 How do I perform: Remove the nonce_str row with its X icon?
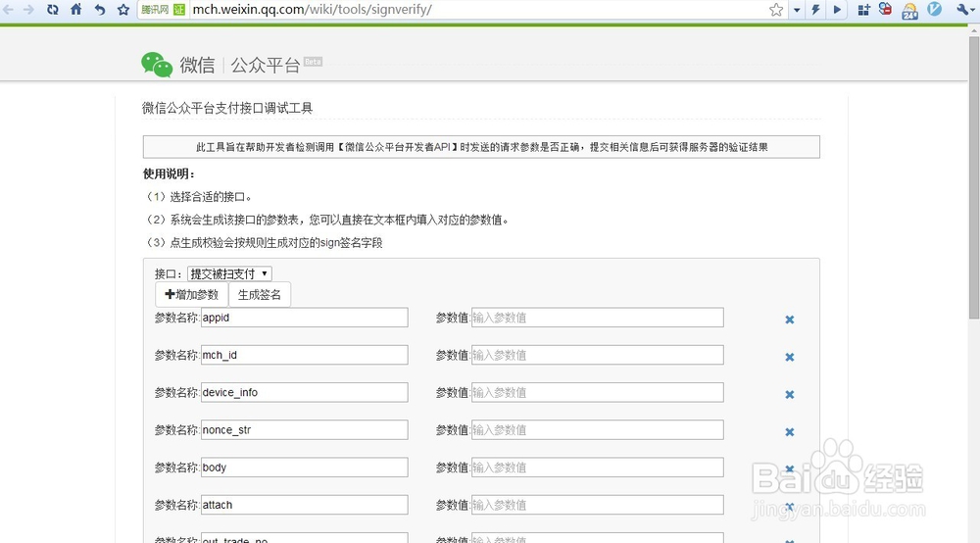click(789, 432)
